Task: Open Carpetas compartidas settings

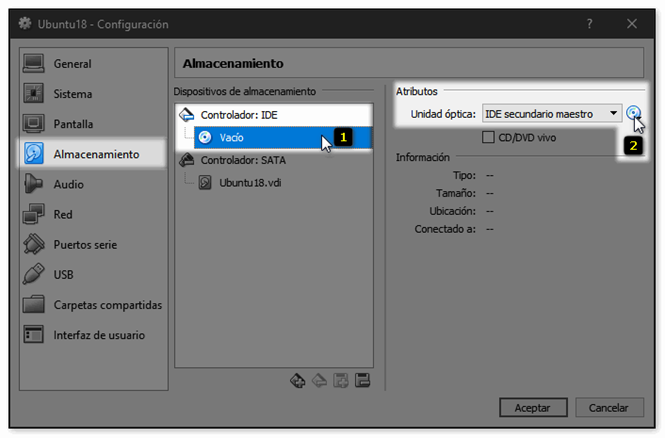Action: tap(93, 305)
